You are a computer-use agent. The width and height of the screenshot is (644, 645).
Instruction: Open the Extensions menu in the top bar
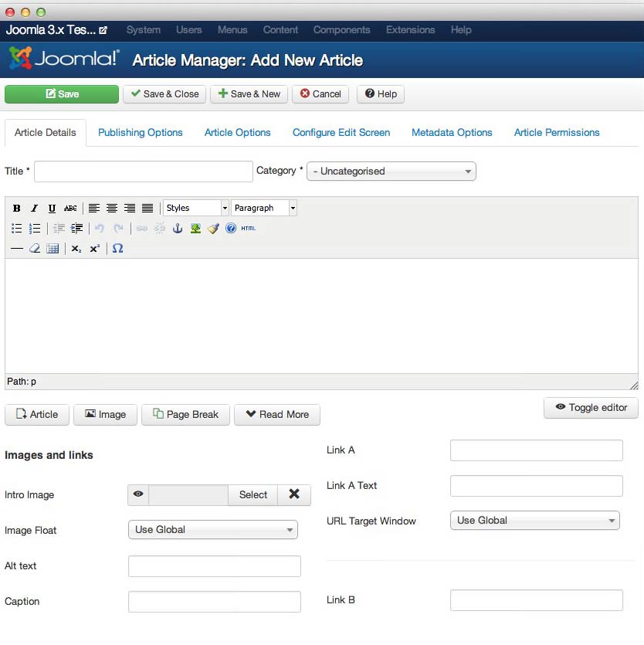[410, 30]
